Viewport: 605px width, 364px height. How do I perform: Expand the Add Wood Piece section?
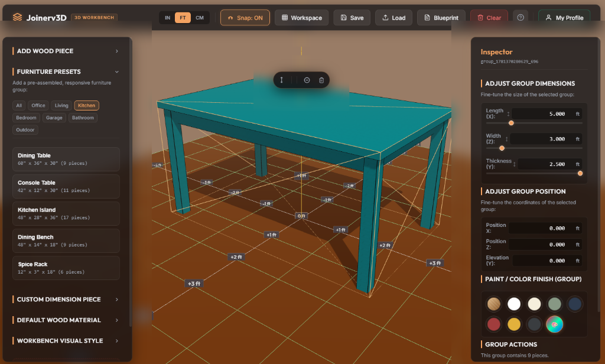point(66,51)
